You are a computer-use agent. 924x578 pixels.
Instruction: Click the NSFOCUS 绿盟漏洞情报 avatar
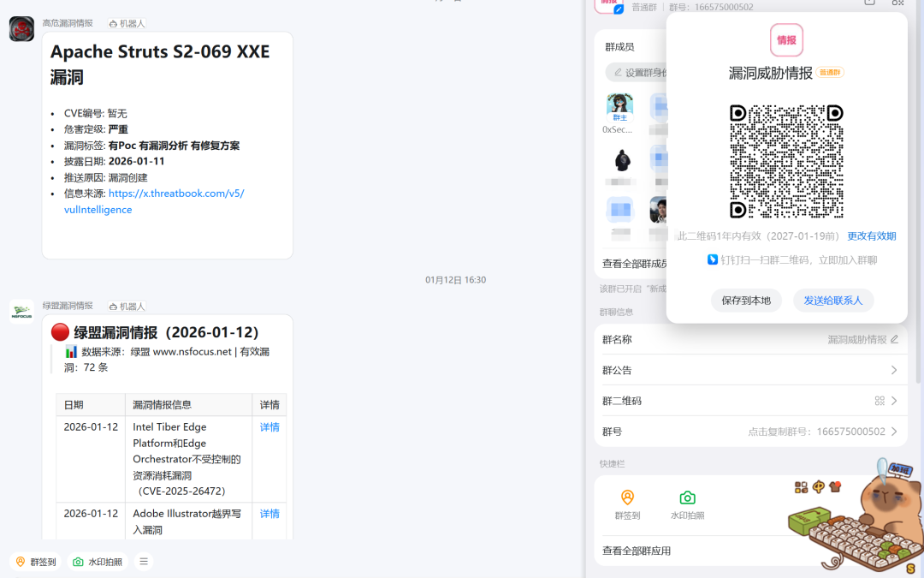pos(21,311)
